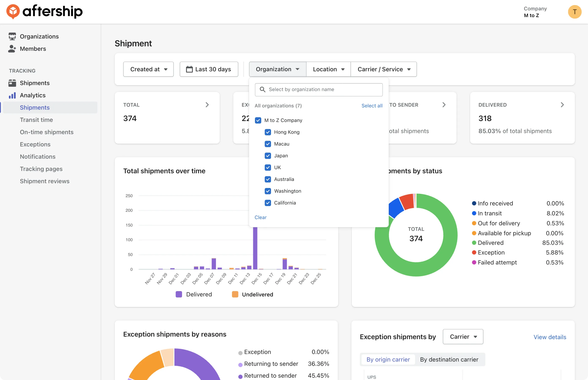Go to Transit time in sidebar
This screenshot has height=380, width=588.
(36, 120)
